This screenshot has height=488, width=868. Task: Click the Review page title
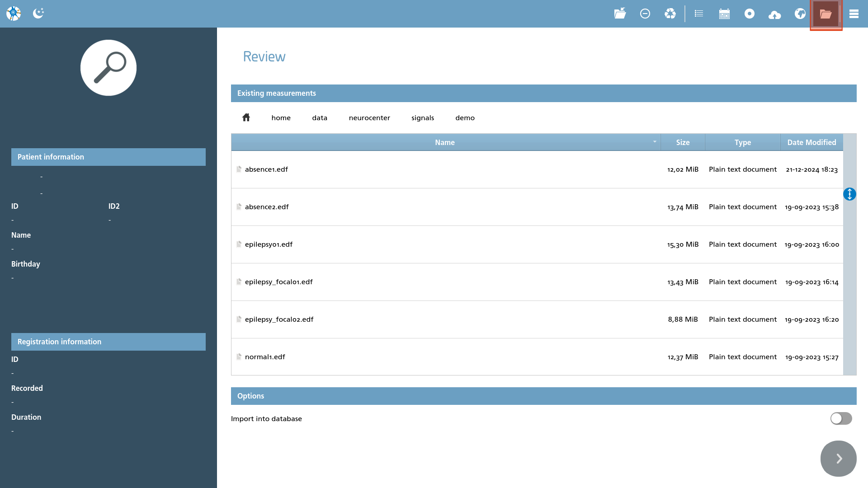[x=264, y=56]
